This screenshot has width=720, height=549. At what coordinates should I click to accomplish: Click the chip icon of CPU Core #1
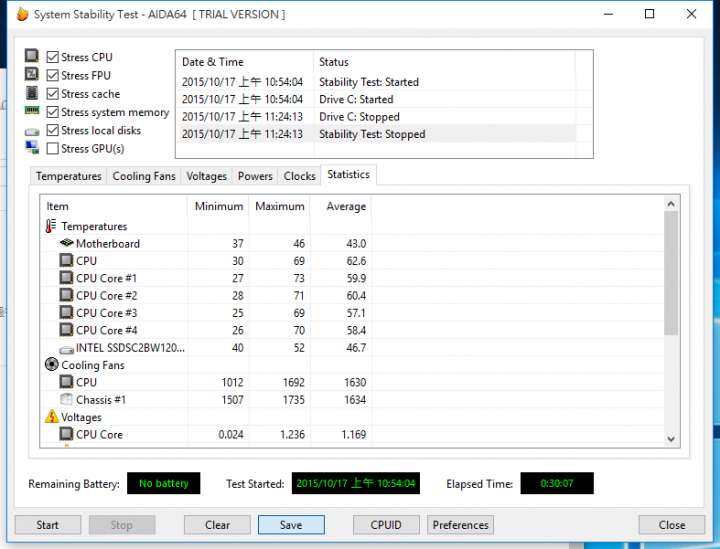[66, 278]
